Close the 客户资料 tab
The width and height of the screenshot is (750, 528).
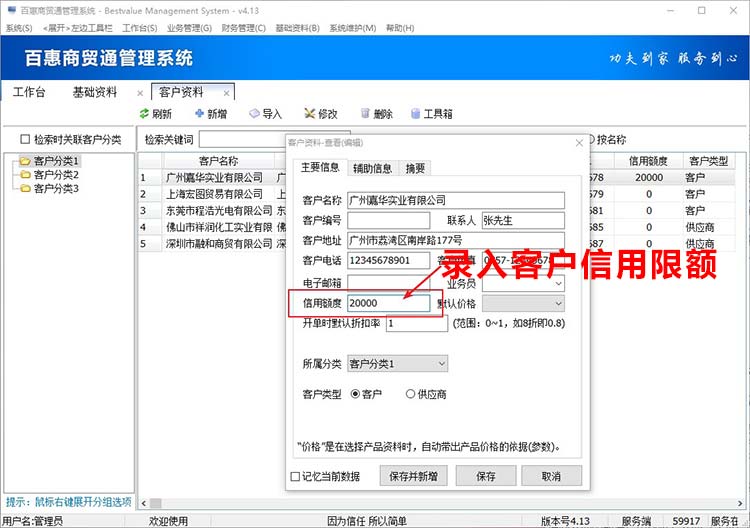point(226,93)
